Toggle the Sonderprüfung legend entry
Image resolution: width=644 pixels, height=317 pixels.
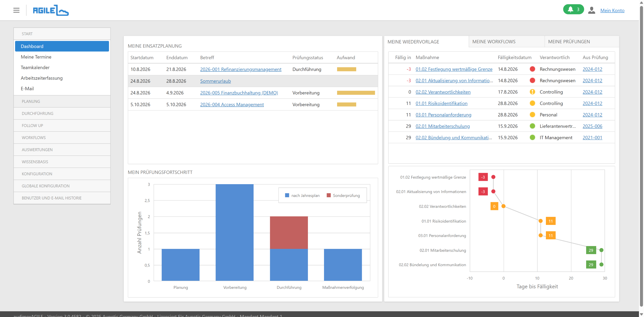pos(343,195)
